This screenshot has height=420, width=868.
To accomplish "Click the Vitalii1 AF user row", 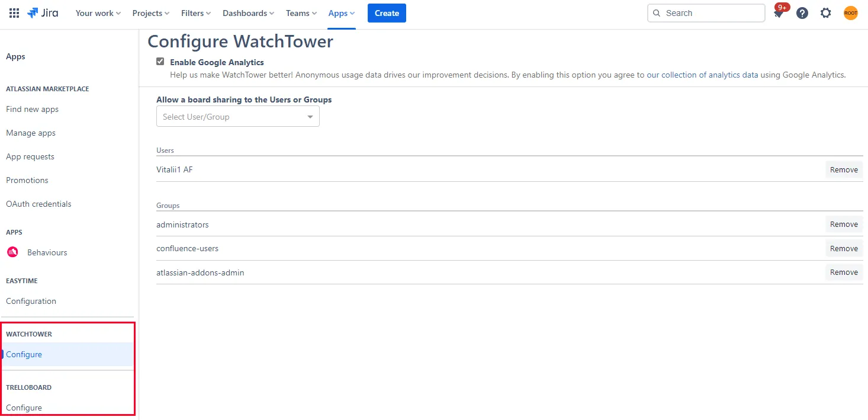I will 509,169.
